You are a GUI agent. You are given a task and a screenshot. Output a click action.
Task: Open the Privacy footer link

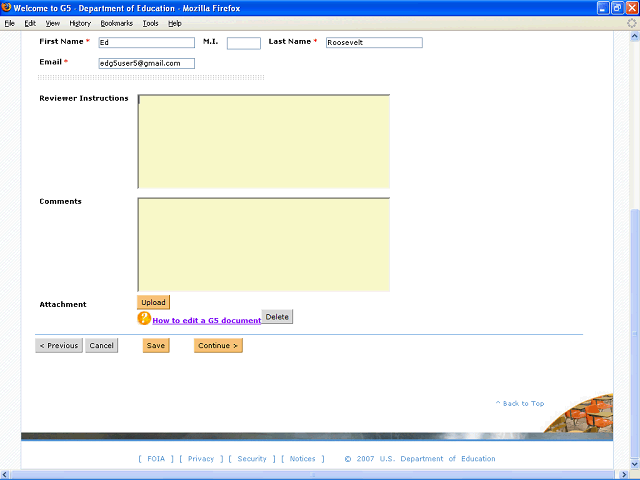[201, 459]
